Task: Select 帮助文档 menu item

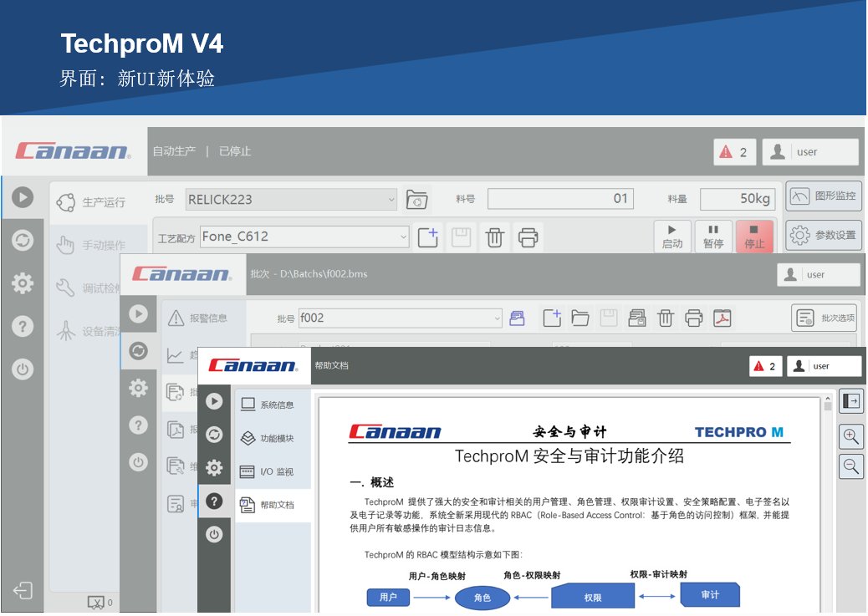Action: (273, 505)
